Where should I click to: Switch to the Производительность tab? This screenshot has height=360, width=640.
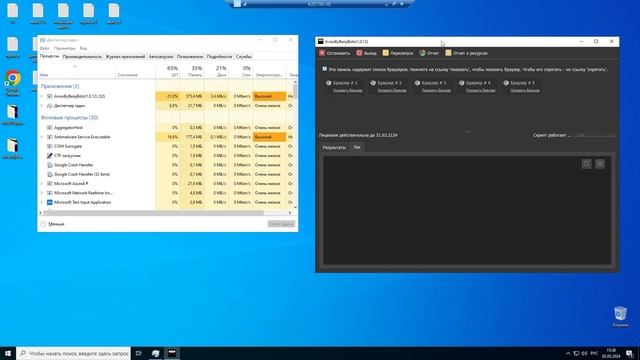pos(82,57)
